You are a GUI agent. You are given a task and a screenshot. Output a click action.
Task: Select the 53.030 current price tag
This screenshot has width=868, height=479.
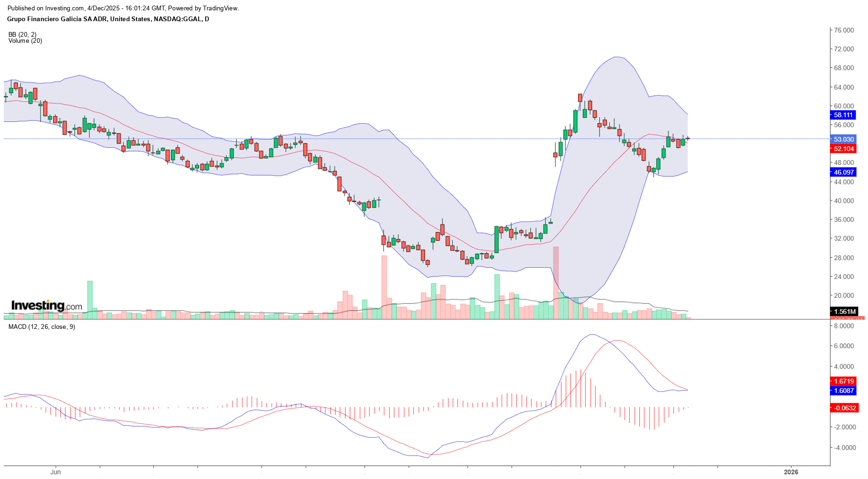coord(843,139)
